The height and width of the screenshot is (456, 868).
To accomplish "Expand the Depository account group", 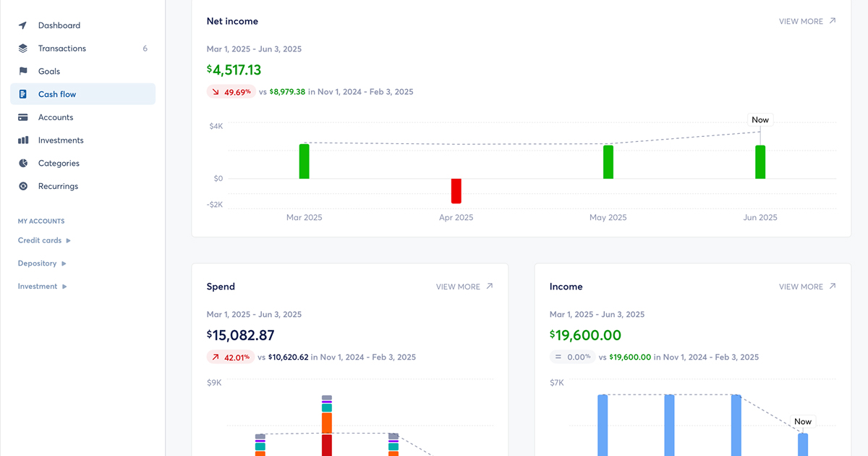I will [x=42, y=263].
